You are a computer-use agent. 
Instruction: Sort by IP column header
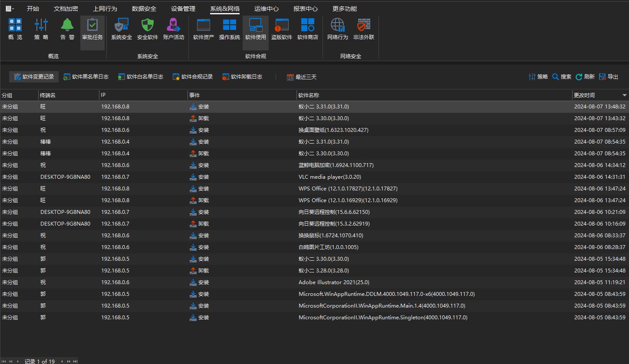(143, 95)
